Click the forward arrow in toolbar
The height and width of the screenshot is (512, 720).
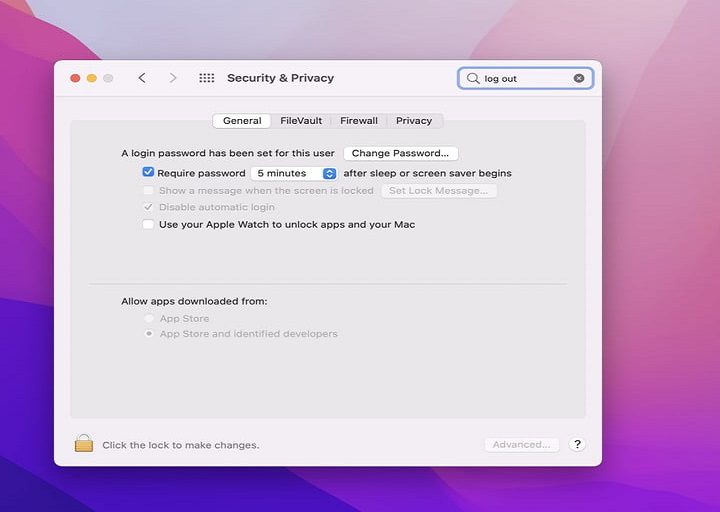(173, 78)
